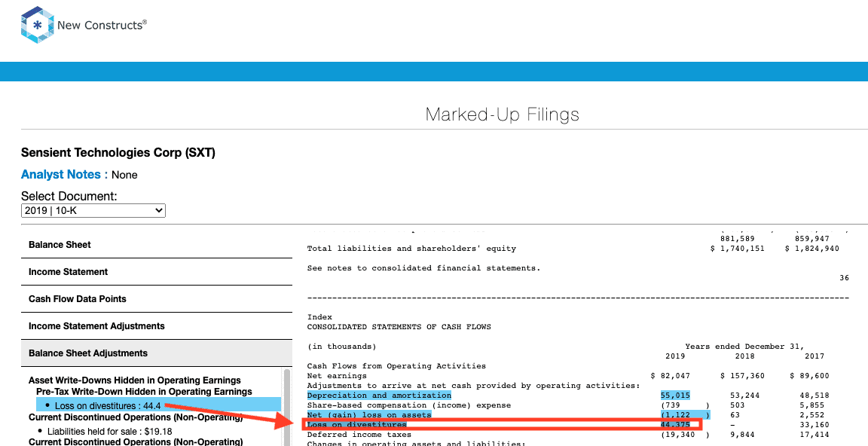The image size is (868, 446).
Task: Click 'Deferred income taxes' row label
Action: click(359, 435)
